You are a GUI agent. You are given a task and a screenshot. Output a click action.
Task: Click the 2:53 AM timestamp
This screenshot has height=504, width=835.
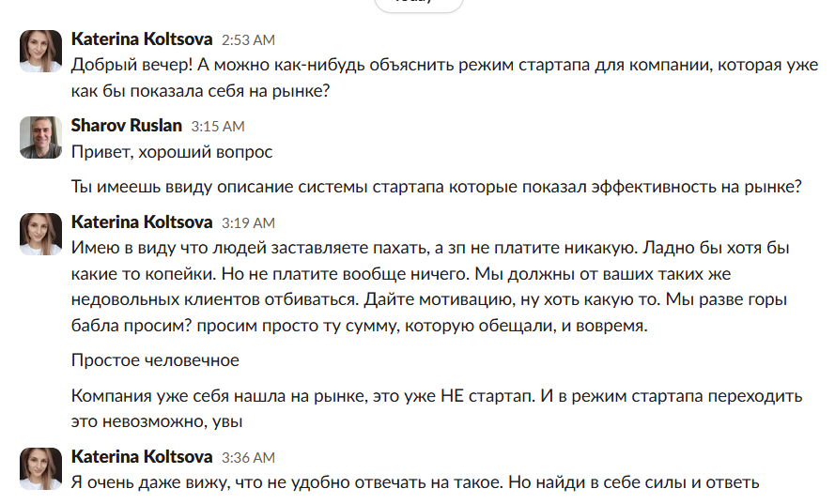click(x=248, y=40)
